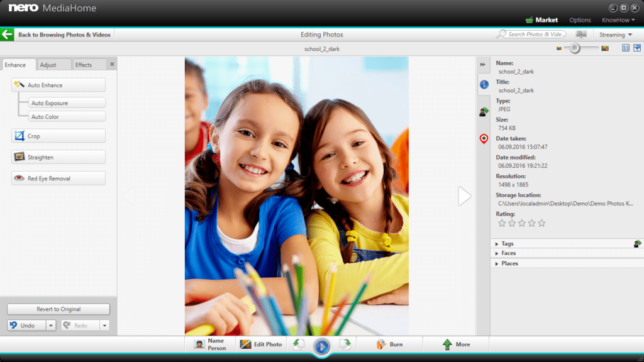Select Red Eye Removal tool
This screenshot has height=362, width=644.
click(x=58, y=178)
